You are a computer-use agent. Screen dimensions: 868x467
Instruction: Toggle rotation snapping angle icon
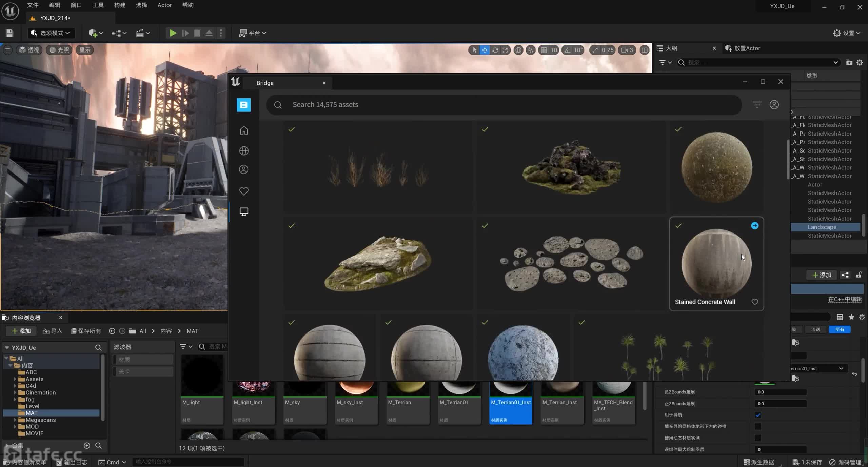pos(568,50)
